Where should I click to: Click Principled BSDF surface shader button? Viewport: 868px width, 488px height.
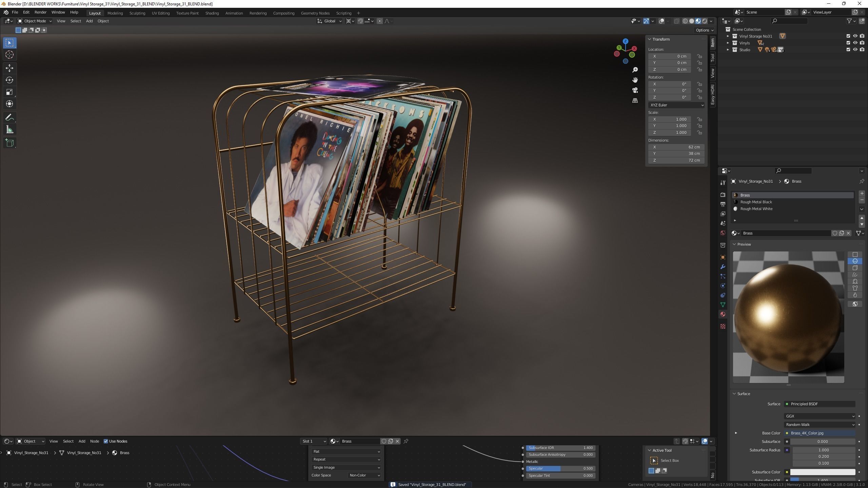coord(820,404)
